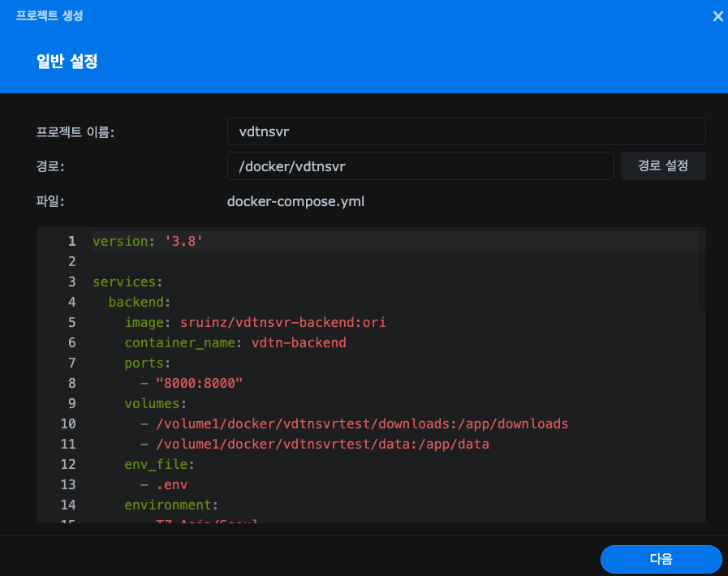Click the services: line in the editor

(x=127, y=282)
